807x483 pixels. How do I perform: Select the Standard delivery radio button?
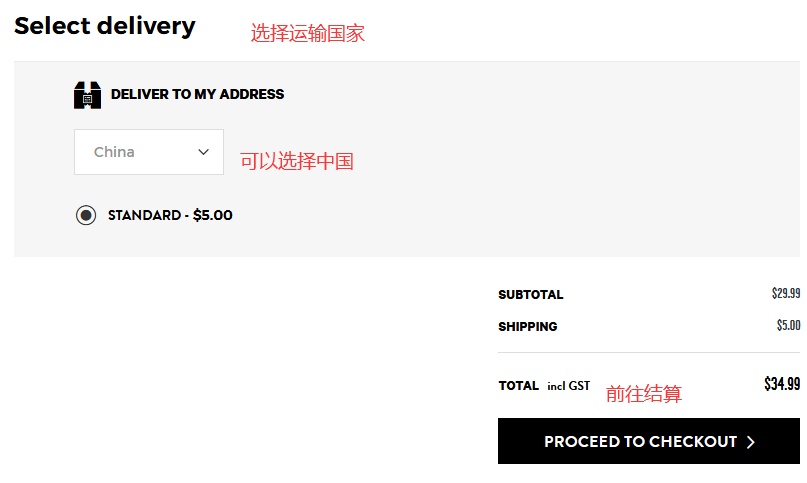coord(86,215)
